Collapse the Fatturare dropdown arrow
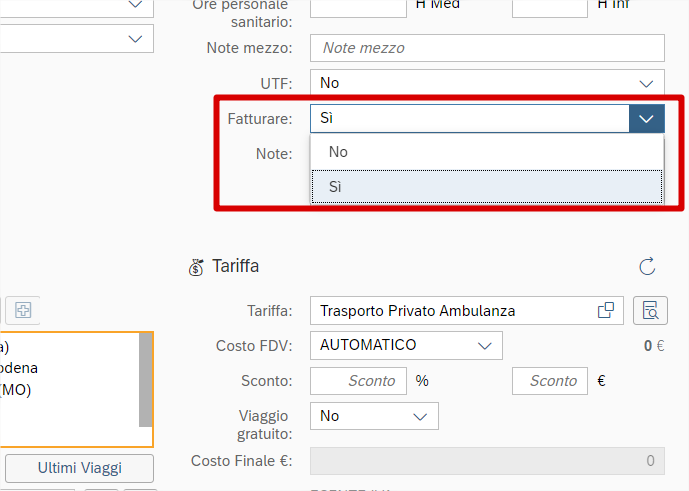Viewport: 689px width, 491px height. 647,119
